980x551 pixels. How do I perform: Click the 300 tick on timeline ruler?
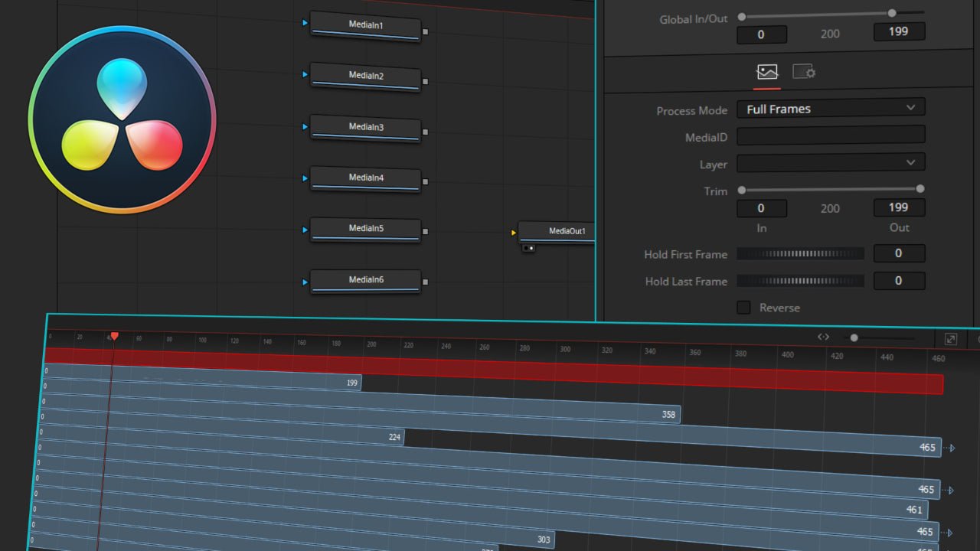(565, 349)
